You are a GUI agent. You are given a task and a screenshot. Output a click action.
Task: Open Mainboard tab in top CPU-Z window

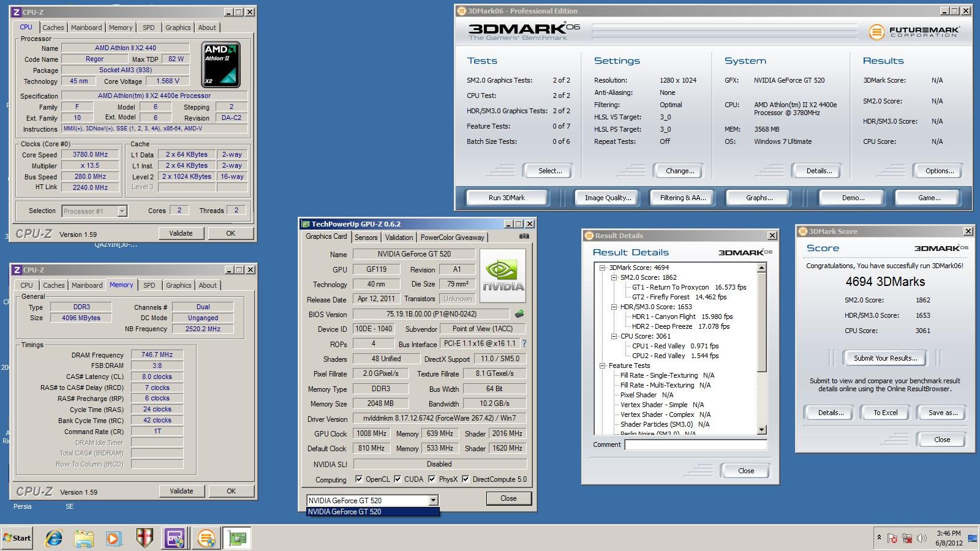[x=86, y=28]
